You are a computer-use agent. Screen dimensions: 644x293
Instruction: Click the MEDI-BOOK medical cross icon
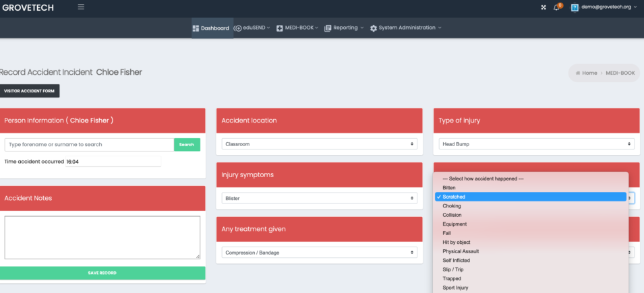click(280, 28)
